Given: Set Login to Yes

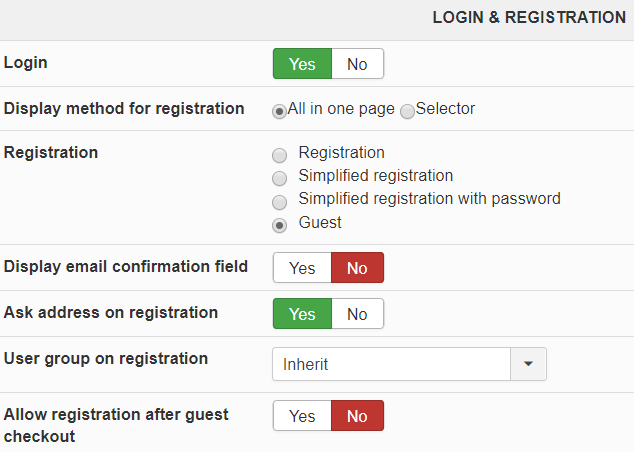Looking at the screenshot, I should click(302, 64).
